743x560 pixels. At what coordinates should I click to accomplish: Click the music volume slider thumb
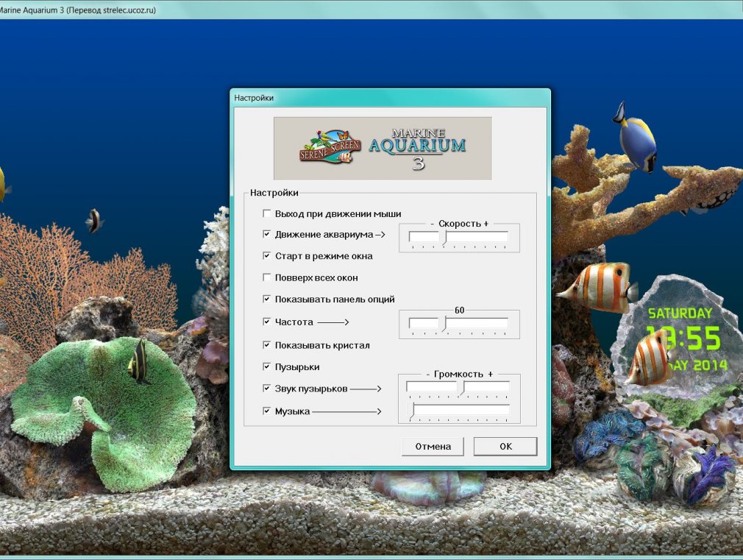(411, 411)
